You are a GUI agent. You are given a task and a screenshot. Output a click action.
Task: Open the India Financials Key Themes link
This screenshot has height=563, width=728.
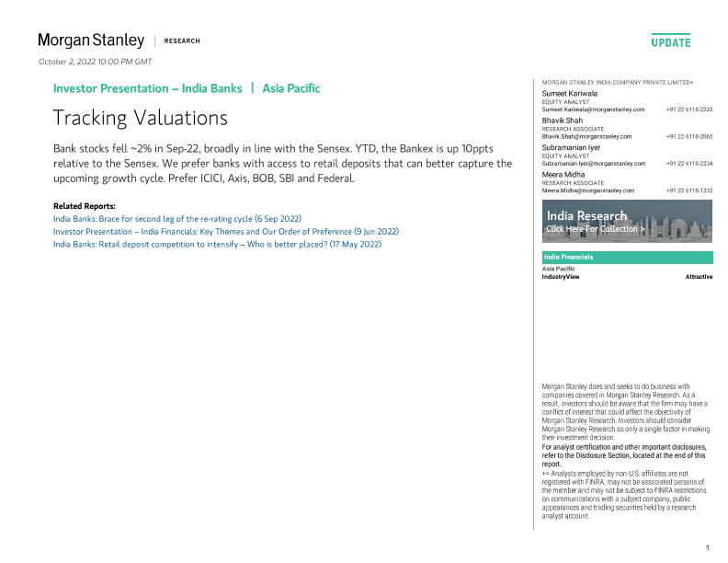click(225, 232)
